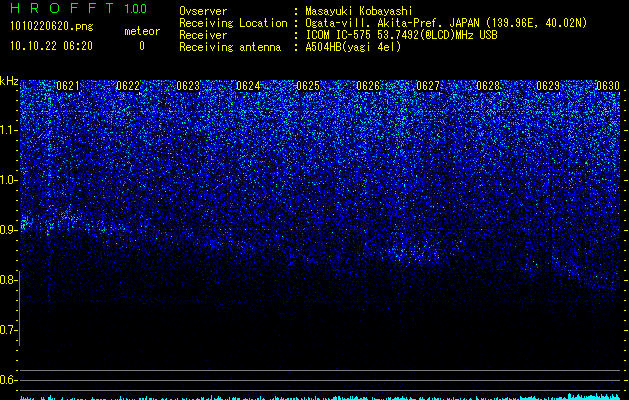
Task: Click the 0623 time marker
Action: (188, 86)
